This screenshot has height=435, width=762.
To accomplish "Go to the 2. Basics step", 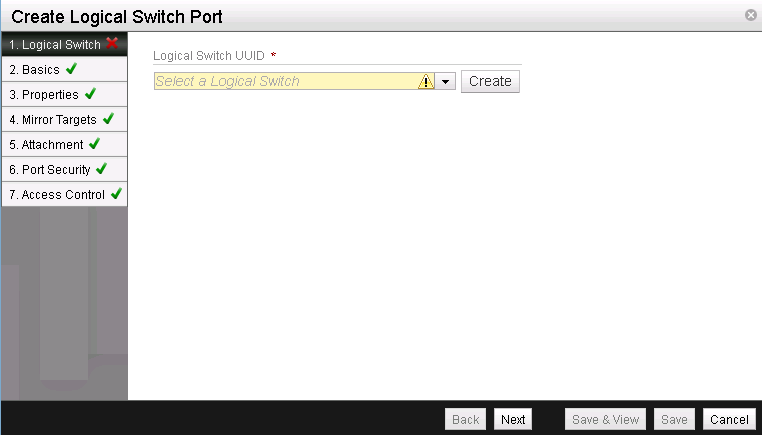I will click(34, 70).
